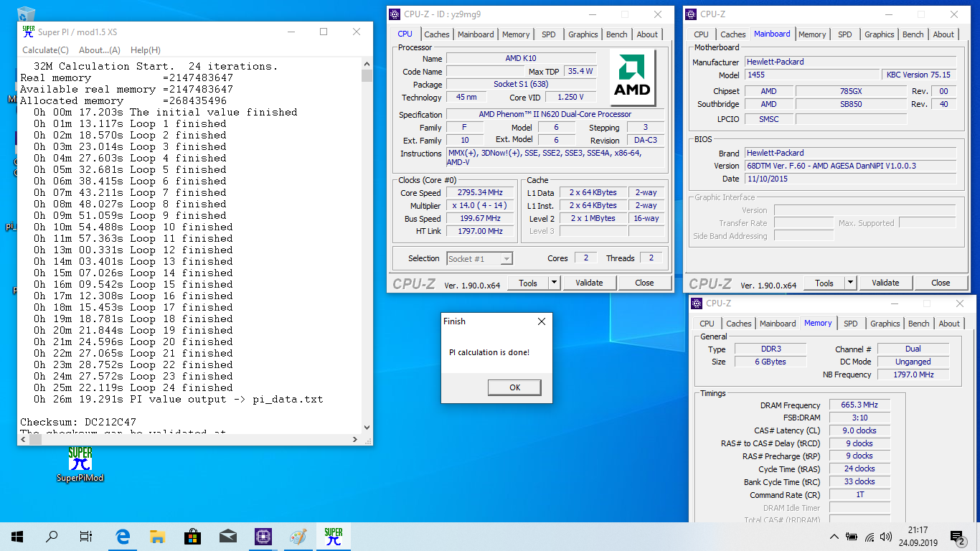Click the CPU-Z yz9mg9 window title icon
The image size is (980, 551).
coord(395,14)
